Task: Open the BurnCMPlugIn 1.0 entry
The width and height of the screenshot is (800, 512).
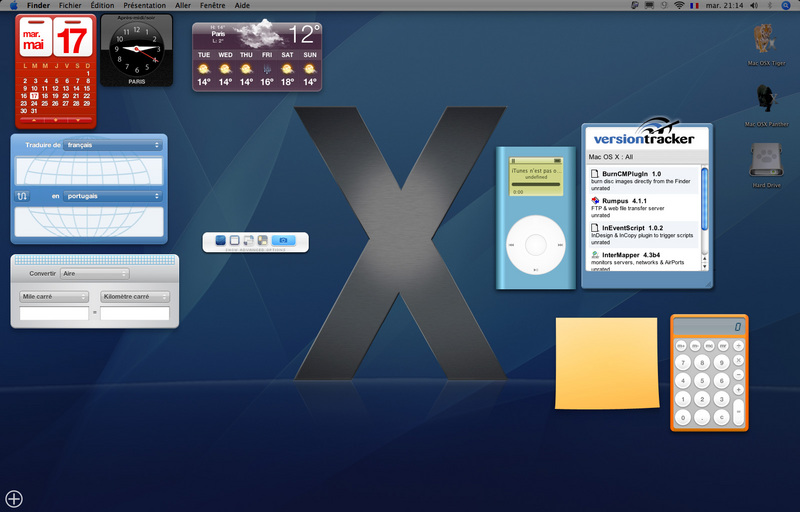Action: coord(644,181)
